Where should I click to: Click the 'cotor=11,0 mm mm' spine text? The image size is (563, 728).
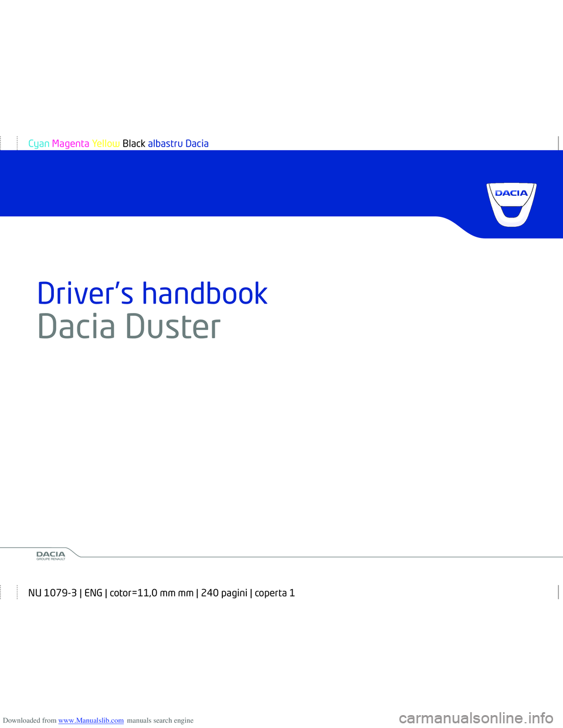[x=151, y=593]
